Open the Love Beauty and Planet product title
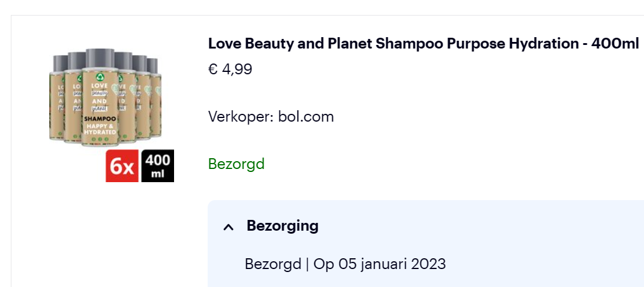This screenshot has height=287, width=644. 423,44
